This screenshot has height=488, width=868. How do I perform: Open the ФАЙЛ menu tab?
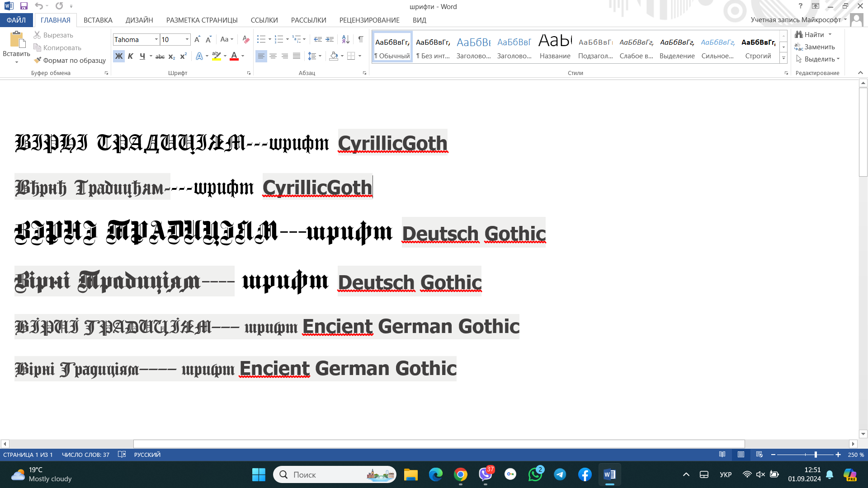pos(16,20)
